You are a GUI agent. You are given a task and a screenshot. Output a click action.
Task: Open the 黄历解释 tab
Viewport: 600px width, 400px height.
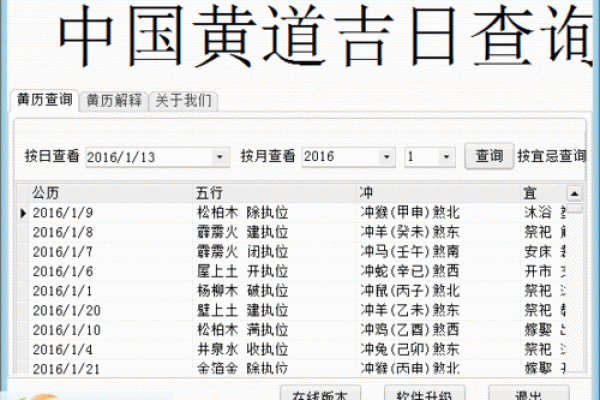click(114, 101)
